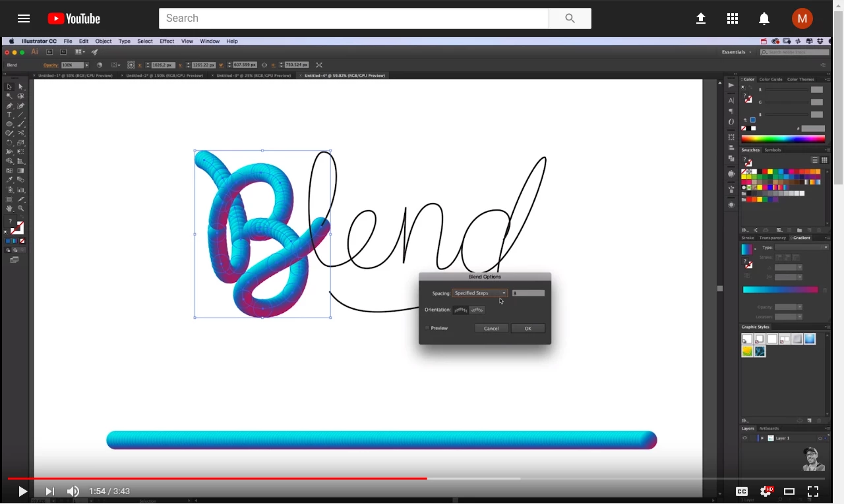Screen dimensions: 844x504
Task: Open the Object menu in Illustrator
Action: point(104,41)
